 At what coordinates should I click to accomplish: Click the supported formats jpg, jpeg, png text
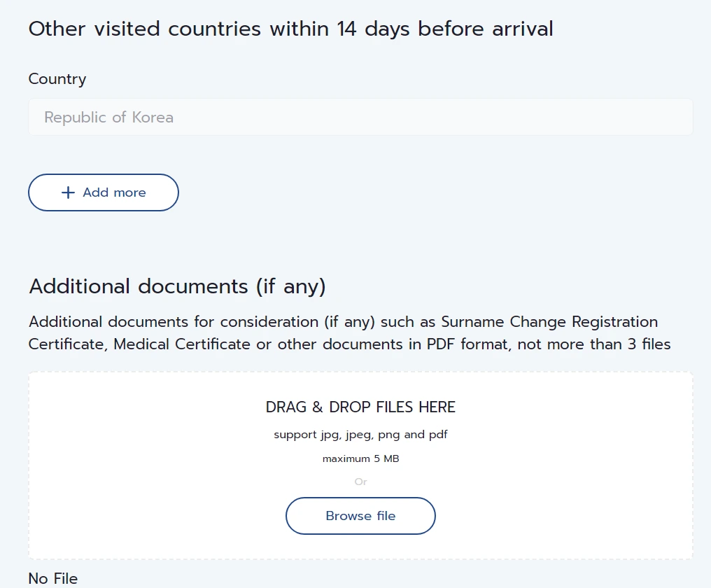pos(360,435)
